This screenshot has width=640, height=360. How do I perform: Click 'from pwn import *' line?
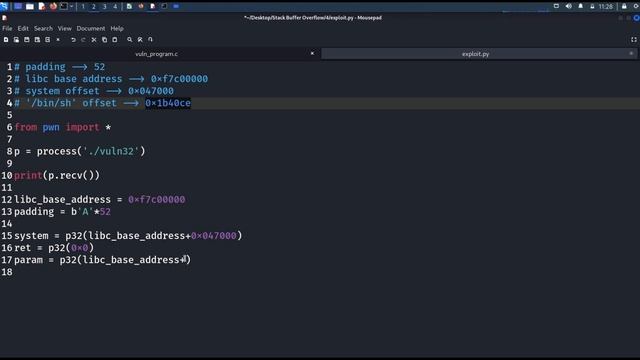pyautogui.click(x=62, y=127)
